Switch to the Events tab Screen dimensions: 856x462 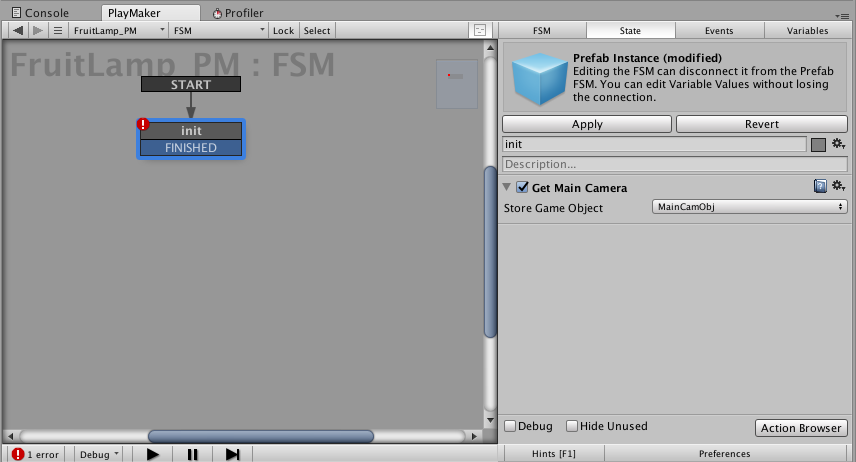pyautogui.click(x=719, y=31)
